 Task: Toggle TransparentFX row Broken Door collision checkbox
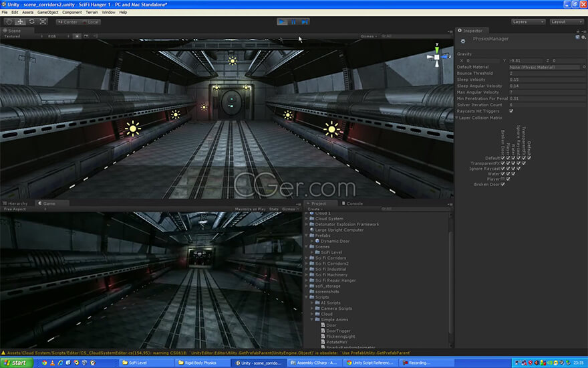point(503,163)
